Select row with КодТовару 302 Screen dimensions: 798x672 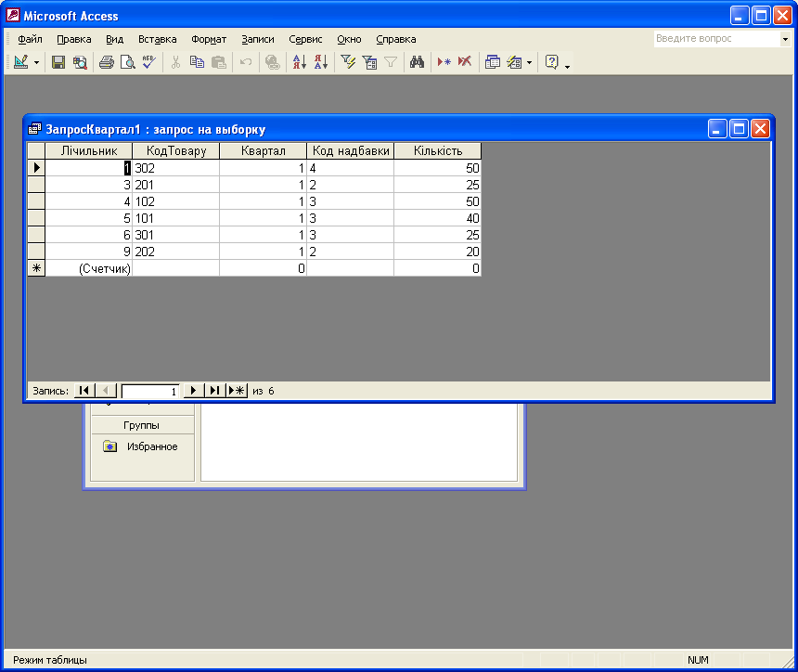36,167
